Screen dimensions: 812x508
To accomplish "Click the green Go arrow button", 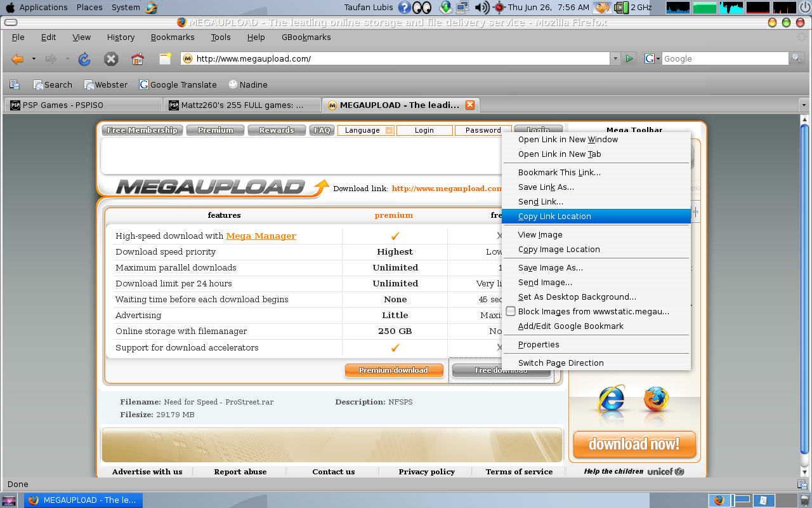I will pos(629,58).
